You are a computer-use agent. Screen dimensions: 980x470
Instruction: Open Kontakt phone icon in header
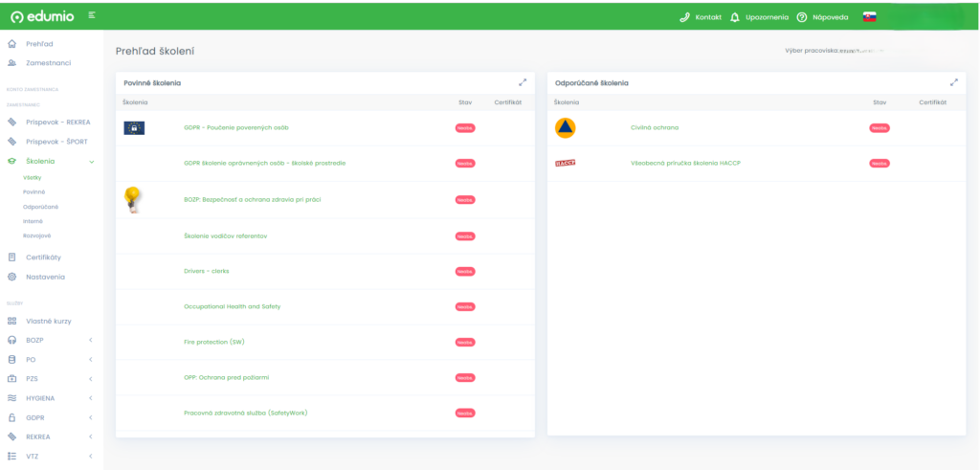[x=685, y=17]
